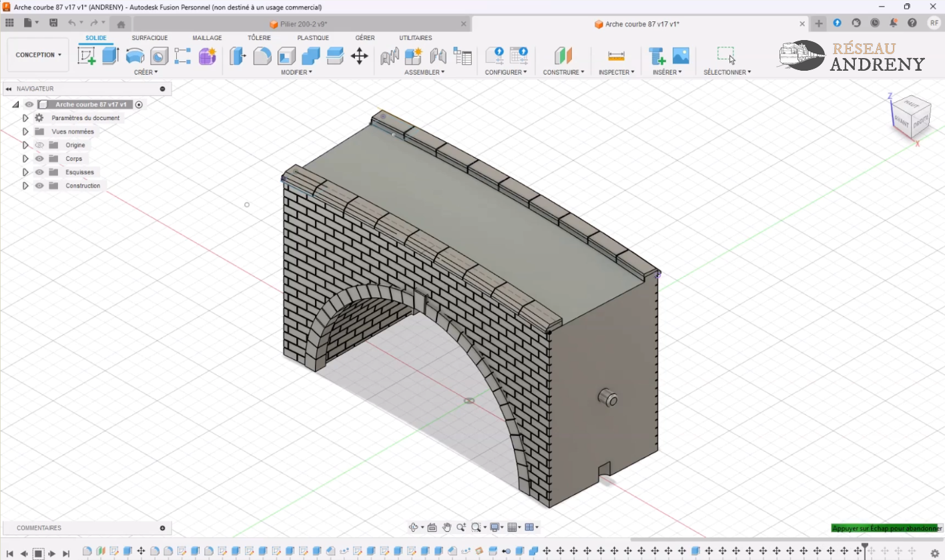This screenshot has width=945, height=560.
Task: Open the MODIFIER dropdown menu
Action: (296, 72)
